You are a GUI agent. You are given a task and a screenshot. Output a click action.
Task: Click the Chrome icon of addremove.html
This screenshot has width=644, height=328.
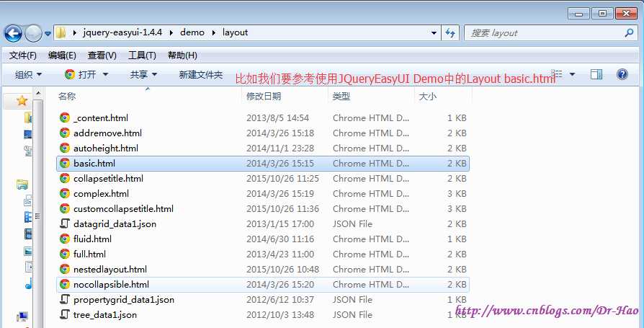click(x=65, y=133)
